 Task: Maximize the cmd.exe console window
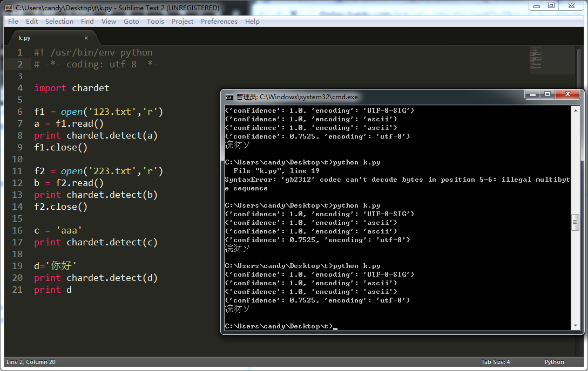(548, 94)
